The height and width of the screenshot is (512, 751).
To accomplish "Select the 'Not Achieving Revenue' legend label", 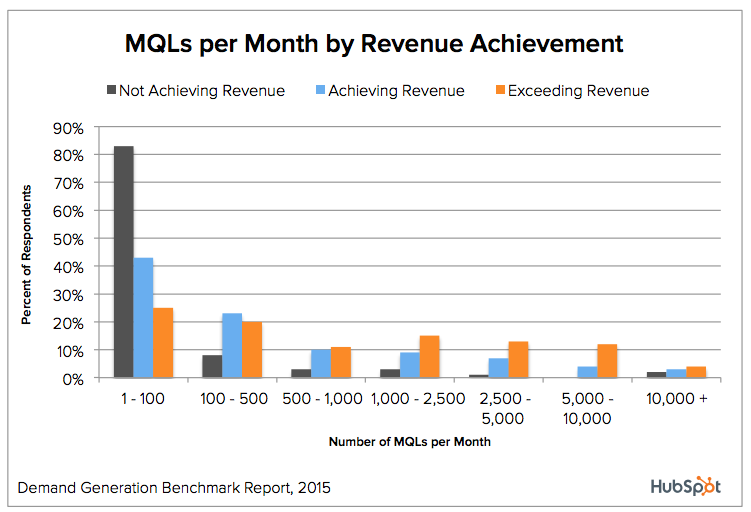I will click(201, 91).
